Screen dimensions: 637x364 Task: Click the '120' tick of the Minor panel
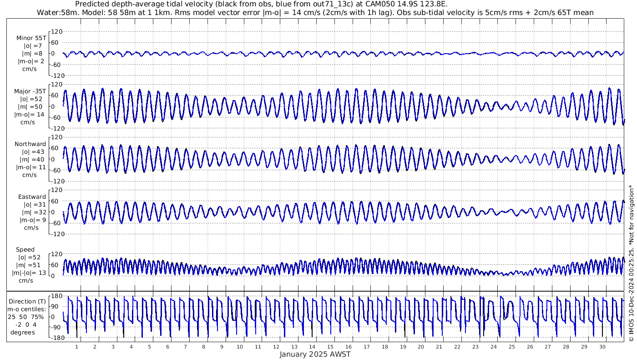click(56, 31)
